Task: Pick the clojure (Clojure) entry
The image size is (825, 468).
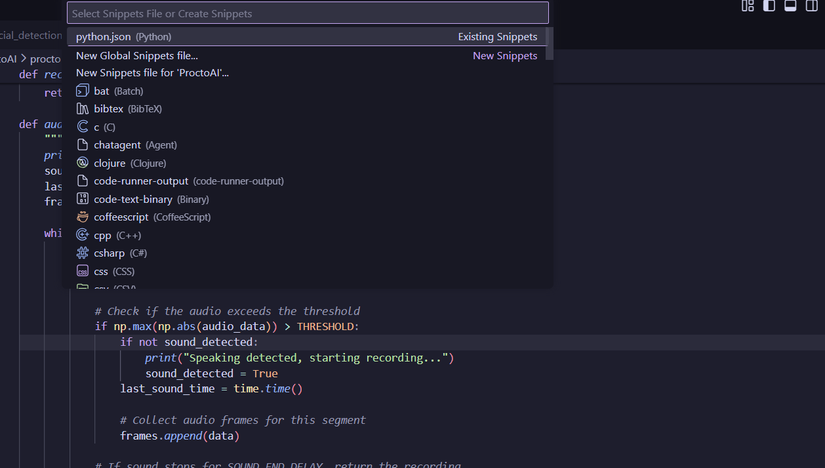Action: pyautogui.click(x=308, y=163)
